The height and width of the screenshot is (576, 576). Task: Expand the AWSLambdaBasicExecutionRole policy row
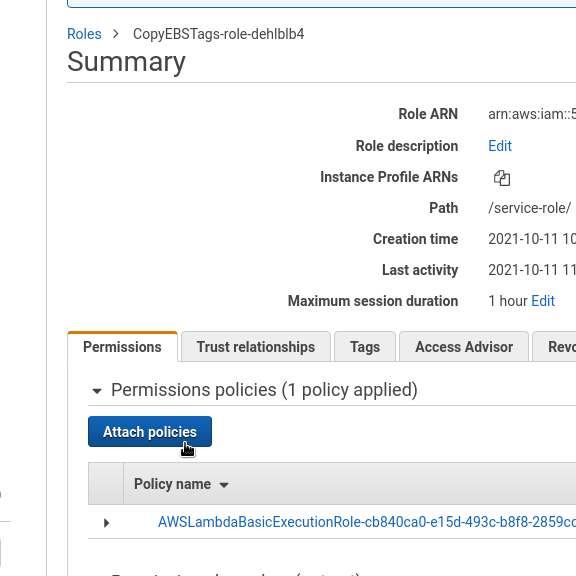[107, 522]
